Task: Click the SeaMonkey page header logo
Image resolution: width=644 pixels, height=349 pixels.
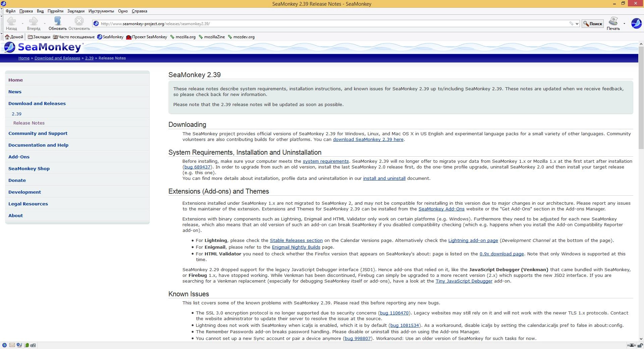Action: coord(43,47)
